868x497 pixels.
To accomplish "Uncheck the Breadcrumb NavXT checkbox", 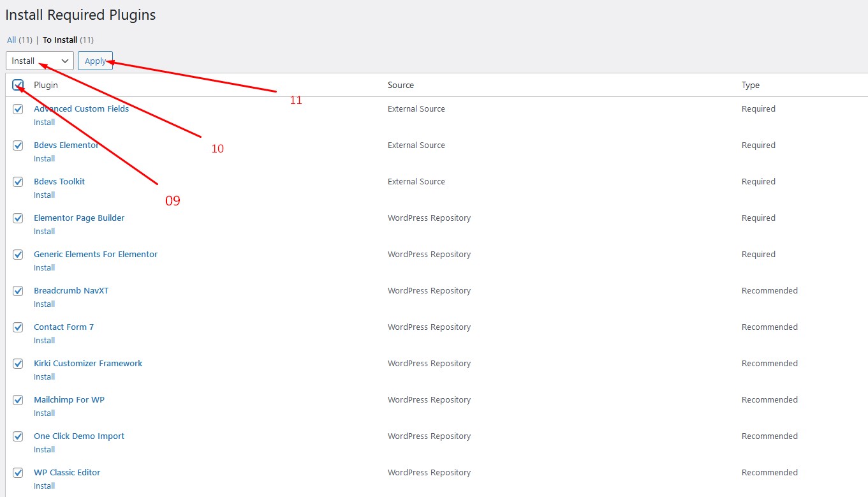I will click(18, 291).
